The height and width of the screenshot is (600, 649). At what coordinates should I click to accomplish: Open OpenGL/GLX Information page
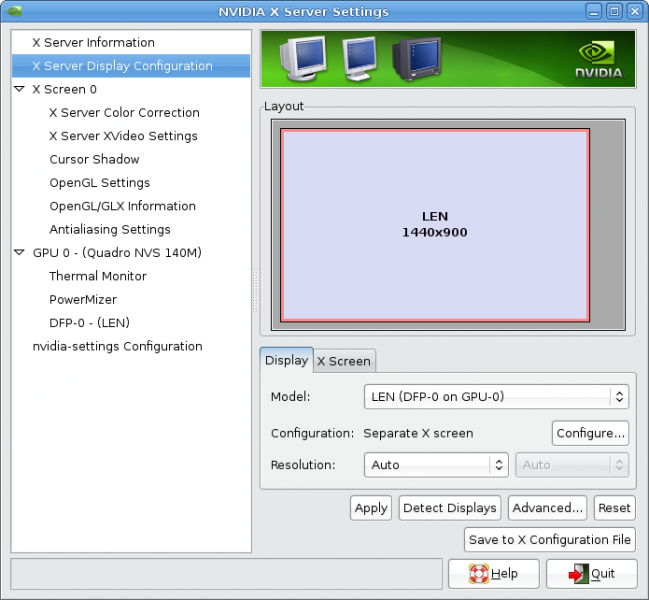tap(123, 206)
